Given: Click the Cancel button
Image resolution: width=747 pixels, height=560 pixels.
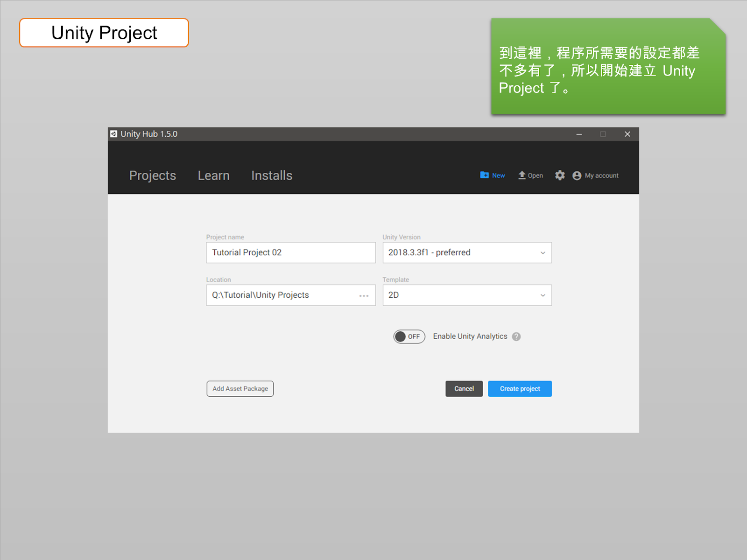Looking at the screenshot, I should click(x=464, y=389).
